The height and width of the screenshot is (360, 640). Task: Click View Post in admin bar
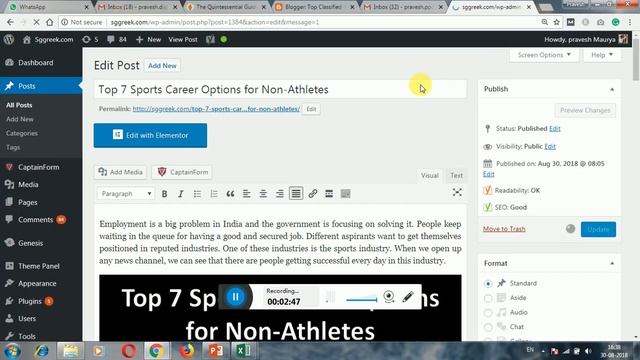pyautogui.click(x=183, y=40)
